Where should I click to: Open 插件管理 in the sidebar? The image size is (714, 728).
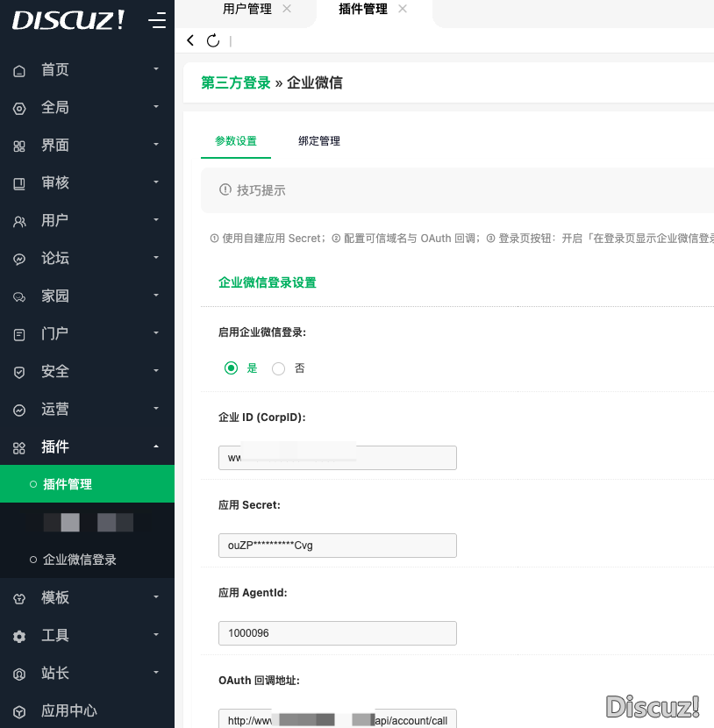click(x=88, y=484)
